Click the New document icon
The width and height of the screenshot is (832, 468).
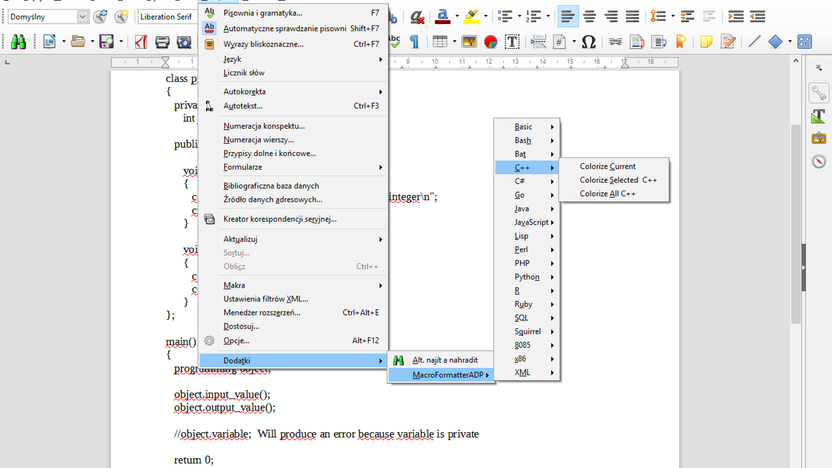[x=49, y=41]
